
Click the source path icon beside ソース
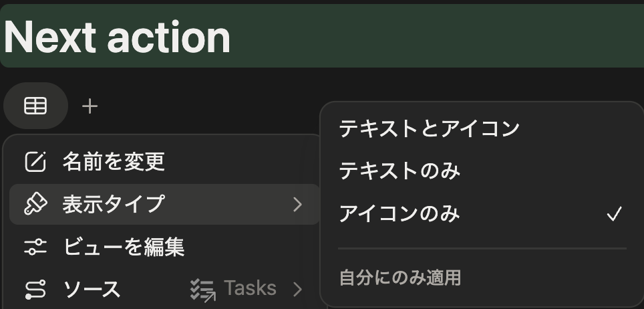(35, 290)
